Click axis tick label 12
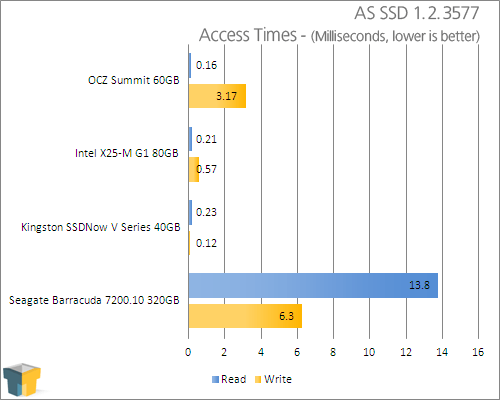500x400 pixels. [x=406, y=352]
